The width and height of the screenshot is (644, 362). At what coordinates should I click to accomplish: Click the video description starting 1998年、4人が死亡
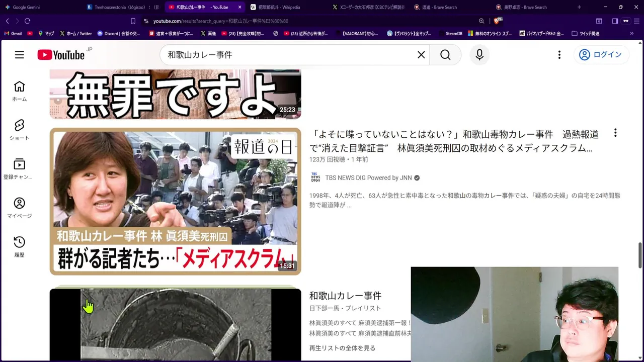point(464,200)
